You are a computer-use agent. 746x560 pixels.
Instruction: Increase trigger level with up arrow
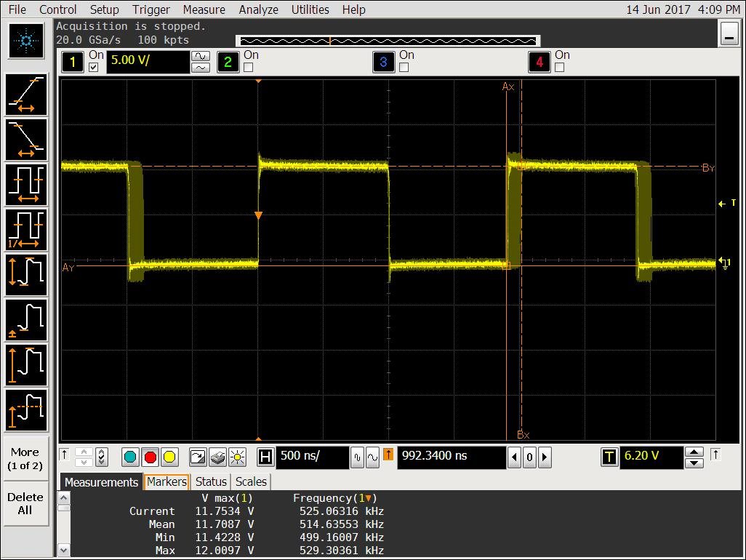click(x=694, y=452)
